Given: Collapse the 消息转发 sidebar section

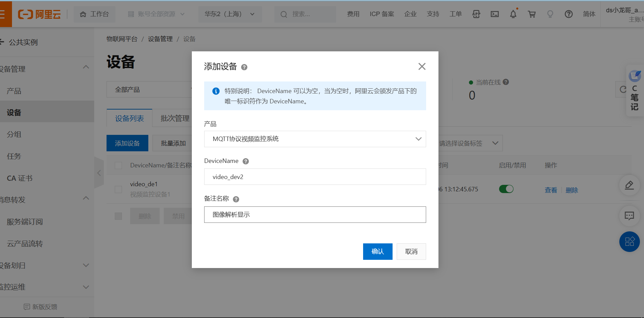Looking at the screenshot, I should click(x=86, y=198).
